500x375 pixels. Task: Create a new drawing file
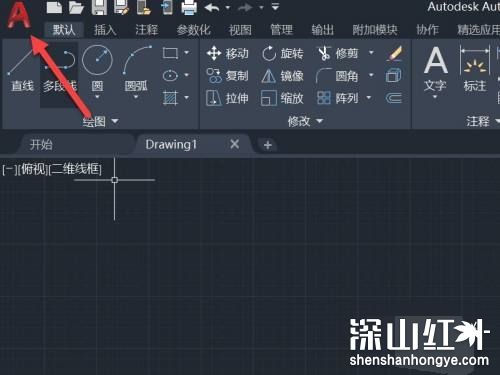point(54,7)
